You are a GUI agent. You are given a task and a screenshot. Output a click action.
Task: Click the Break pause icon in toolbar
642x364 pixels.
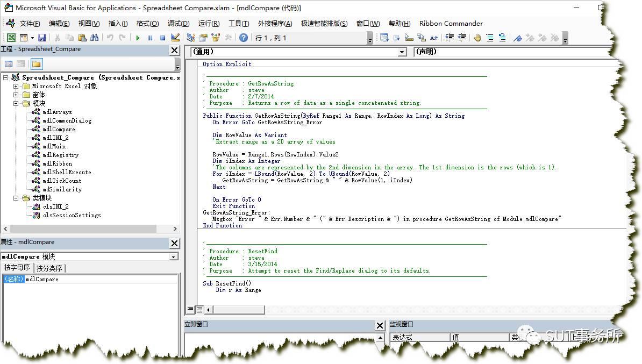(150, 38)
